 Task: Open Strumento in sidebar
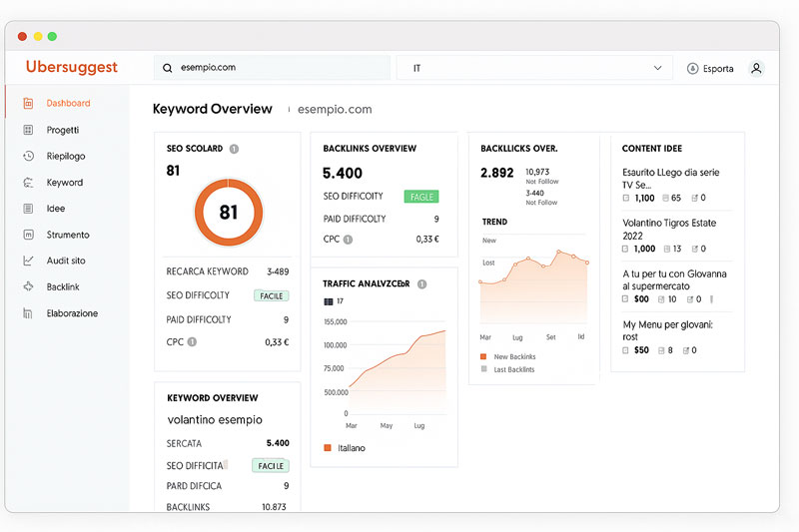68,235
